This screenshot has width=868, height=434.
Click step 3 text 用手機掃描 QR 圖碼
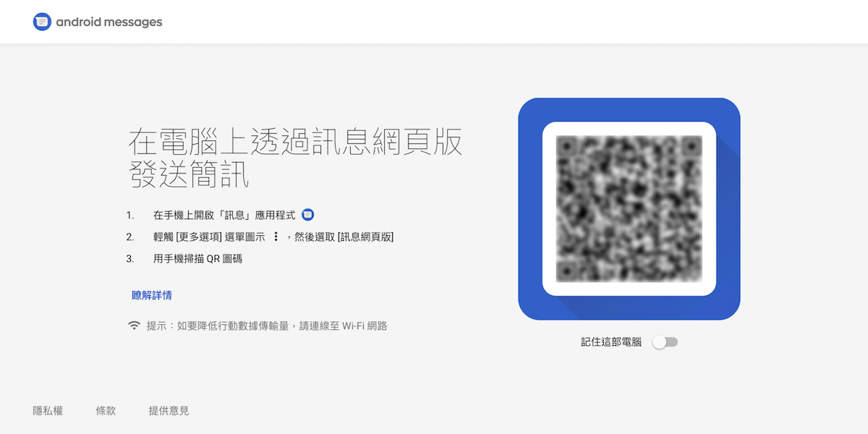(197, 258)
